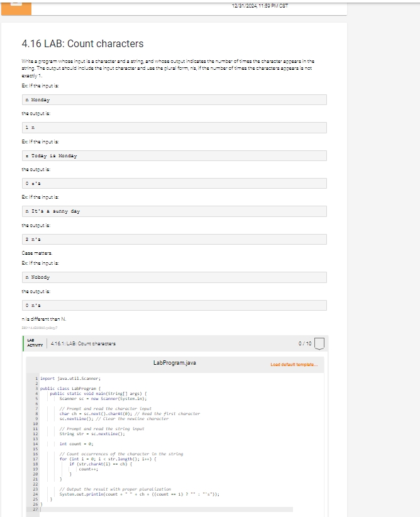Click the public class LabProgram line

click(70, 389)
